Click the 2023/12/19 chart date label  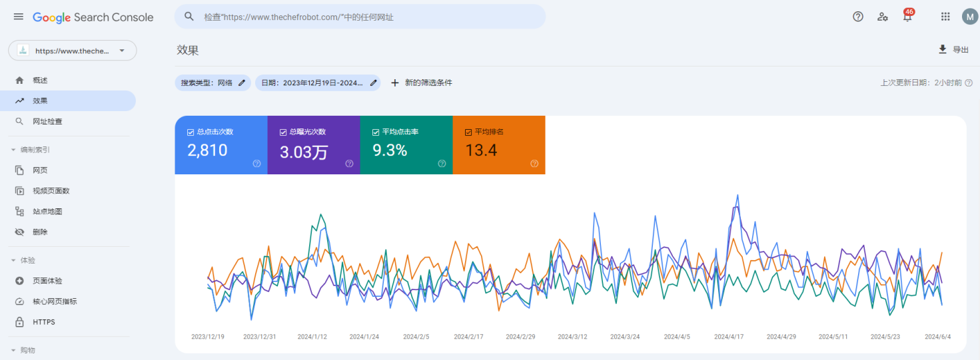coord(208,337)
